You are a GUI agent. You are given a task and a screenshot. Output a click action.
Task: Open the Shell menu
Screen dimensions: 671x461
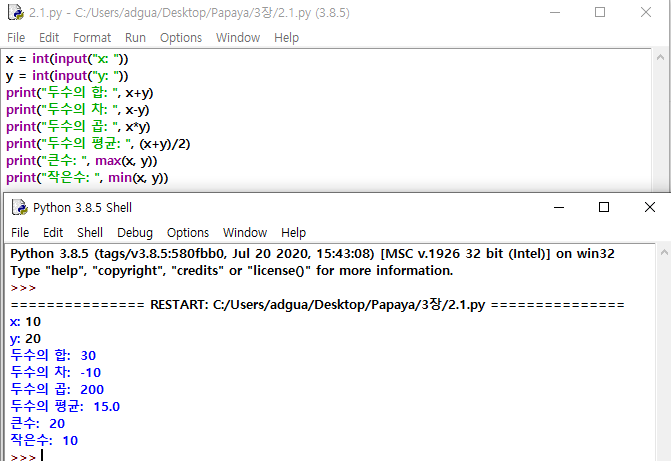(x=90, y=232)
